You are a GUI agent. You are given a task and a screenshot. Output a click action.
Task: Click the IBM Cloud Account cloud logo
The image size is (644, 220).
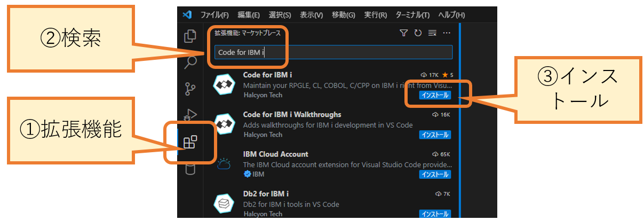(x=223, y=164)
